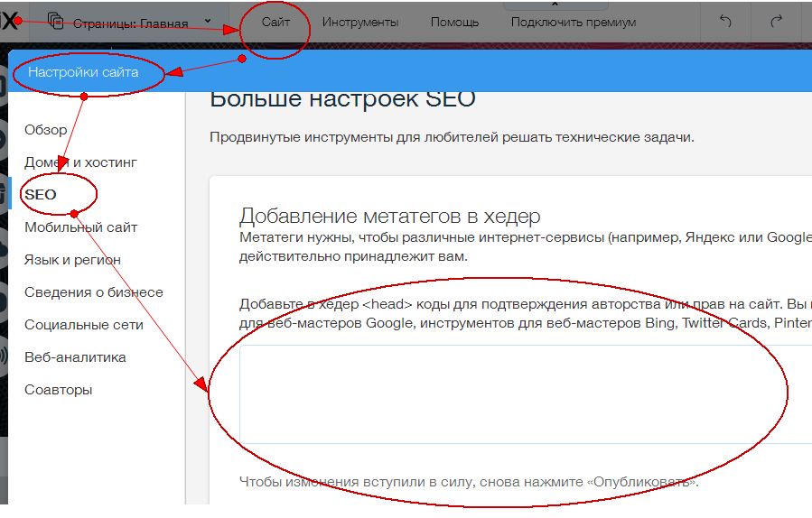The width and height of the screenshot is (812, 518).
Task: Click the note starting with Чтобы изменения вступили в силу
Action: 469,482
